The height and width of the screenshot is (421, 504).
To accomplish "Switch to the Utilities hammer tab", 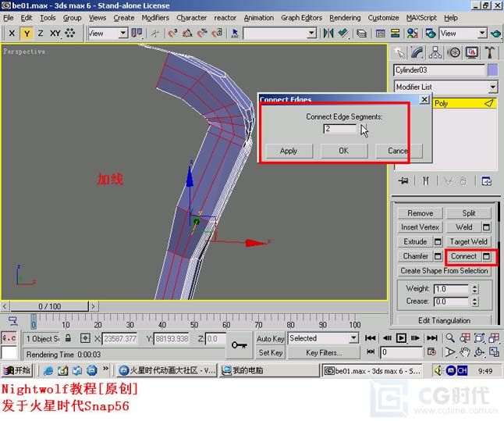I will point(489,52).
